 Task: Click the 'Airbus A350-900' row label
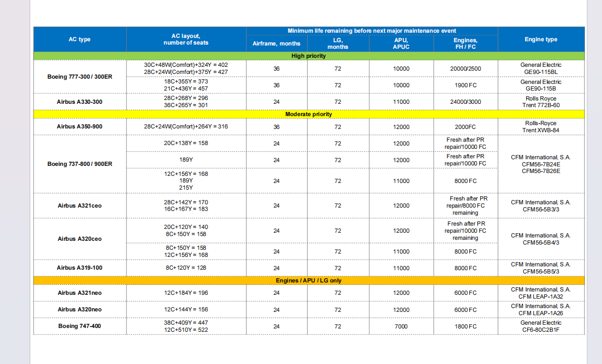click(80, 127)
